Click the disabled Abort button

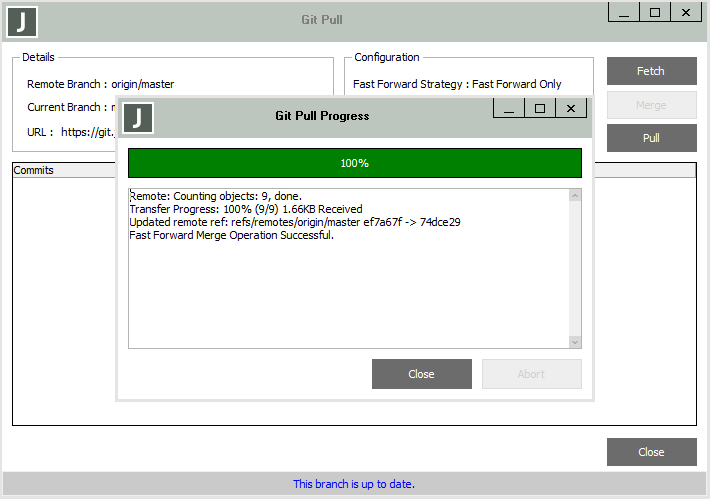coord(531,374)
